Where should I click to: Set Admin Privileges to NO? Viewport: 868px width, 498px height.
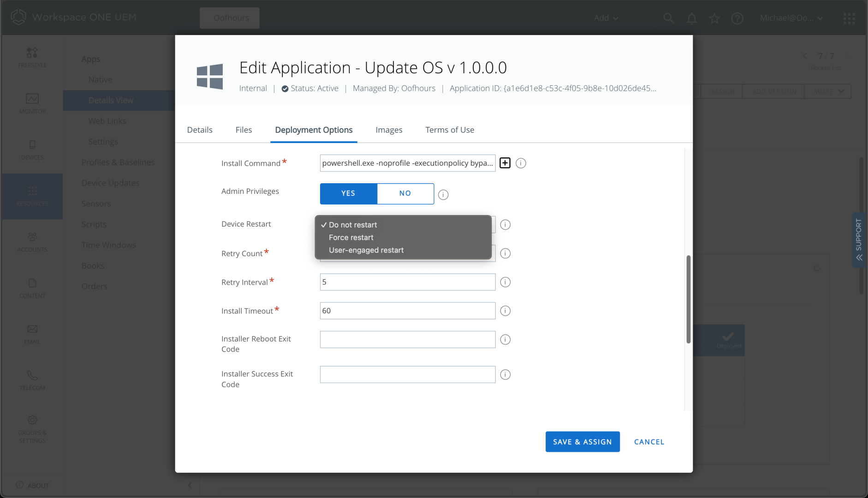pos(405,193)
